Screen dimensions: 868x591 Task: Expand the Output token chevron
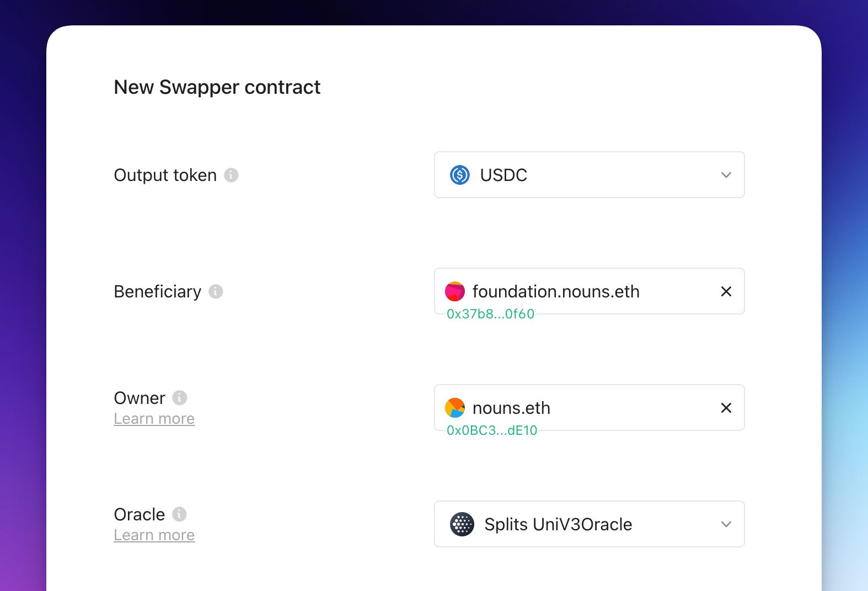(726, 175)
